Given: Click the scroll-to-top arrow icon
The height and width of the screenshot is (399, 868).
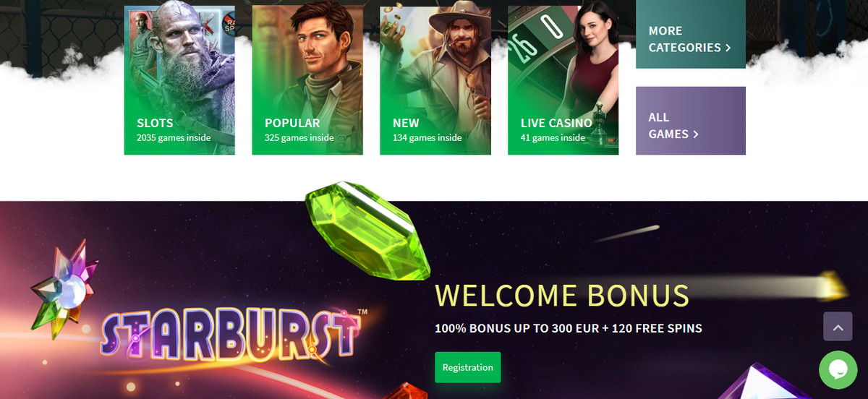Looking at the screenshot, I should point(838,327).
